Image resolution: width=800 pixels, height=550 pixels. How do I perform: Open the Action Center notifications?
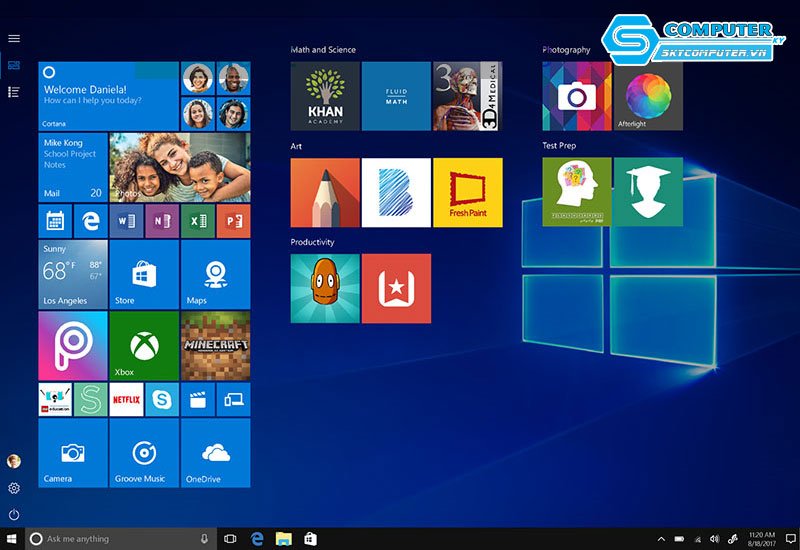pos(790,539)
